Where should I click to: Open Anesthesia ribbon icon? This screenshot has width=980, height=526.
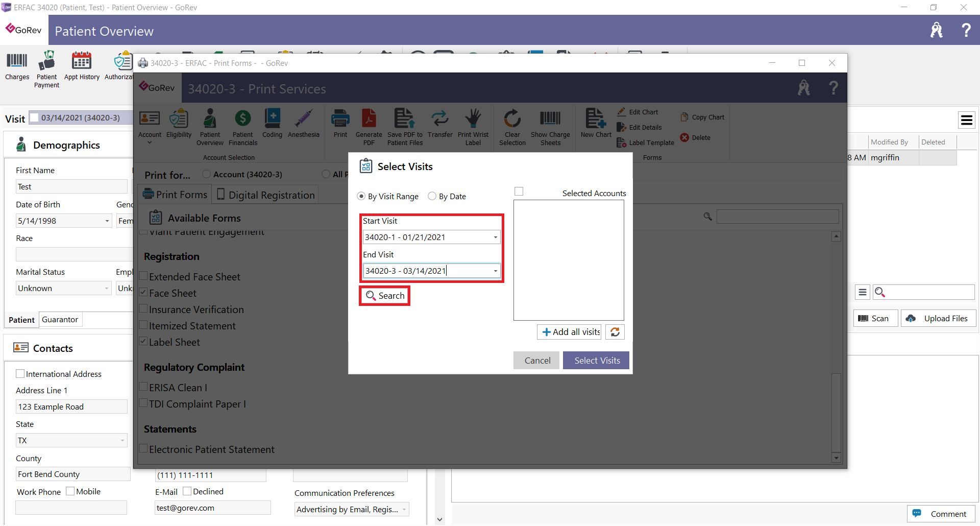[x=303, y=124]
